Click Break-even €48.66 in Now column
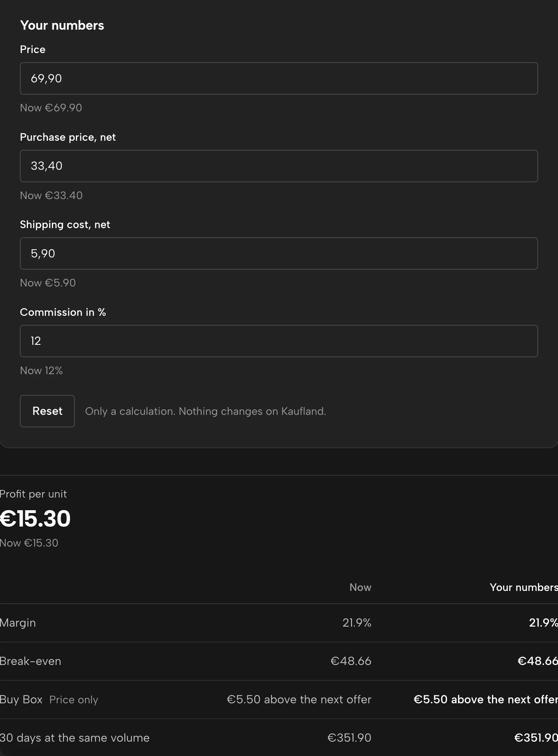Screen dimensions: 558x756 tap(351, 661)
